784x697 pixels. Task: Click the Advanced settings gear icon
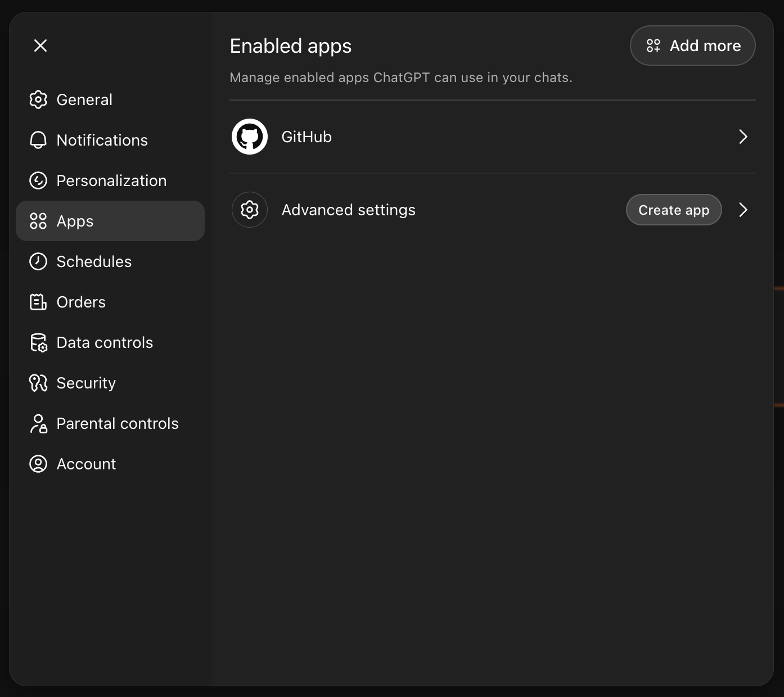(x=249, y=210)
